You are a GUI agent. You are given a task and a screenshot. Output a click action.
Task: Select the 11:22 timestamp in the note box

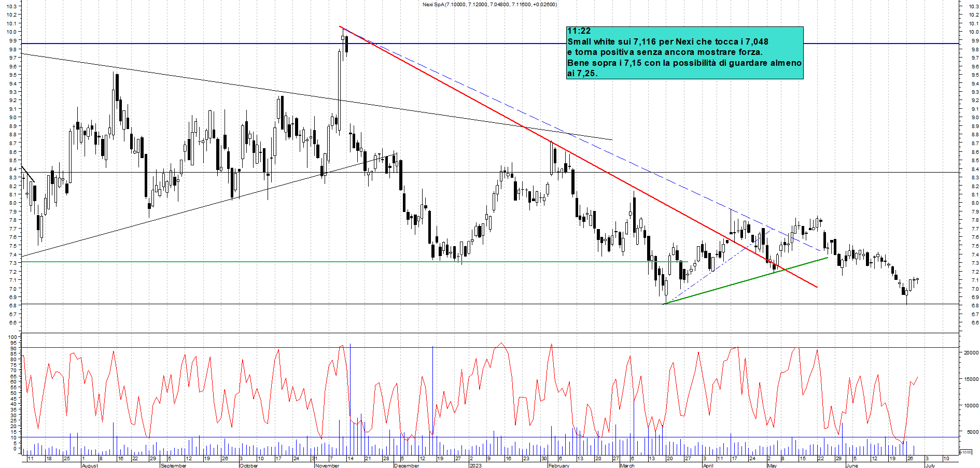579,31
